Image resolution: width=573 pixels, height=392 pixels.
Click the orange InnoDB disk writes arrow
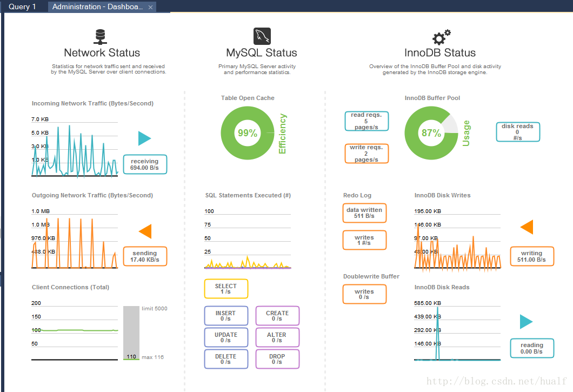coord(527,227)
